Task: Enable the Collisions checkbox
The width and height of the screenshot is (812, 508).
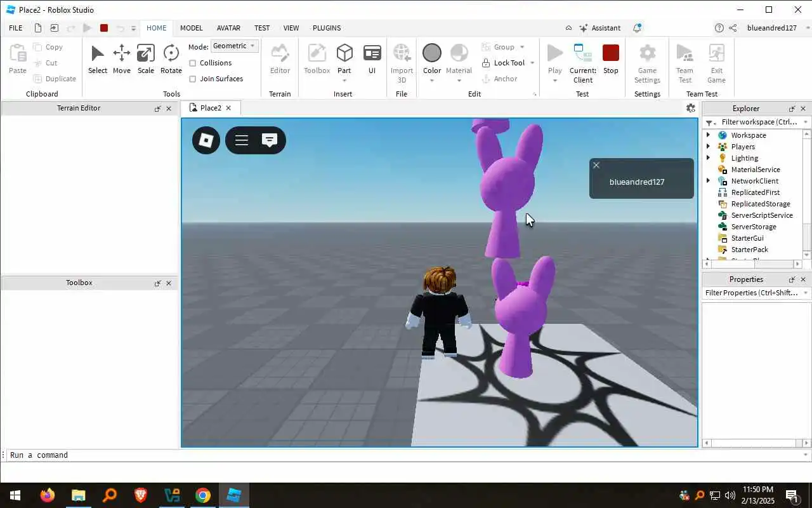Action: [x=193, y=63]
